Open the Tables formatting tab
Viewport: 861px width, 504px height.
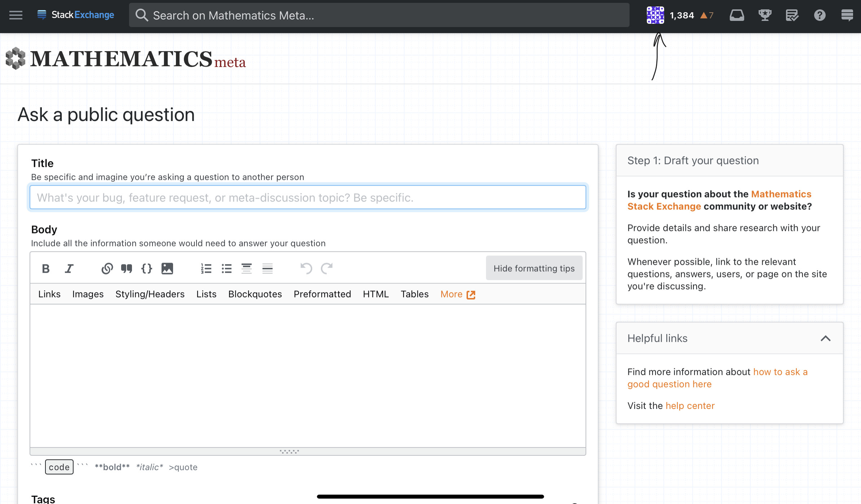415,294
